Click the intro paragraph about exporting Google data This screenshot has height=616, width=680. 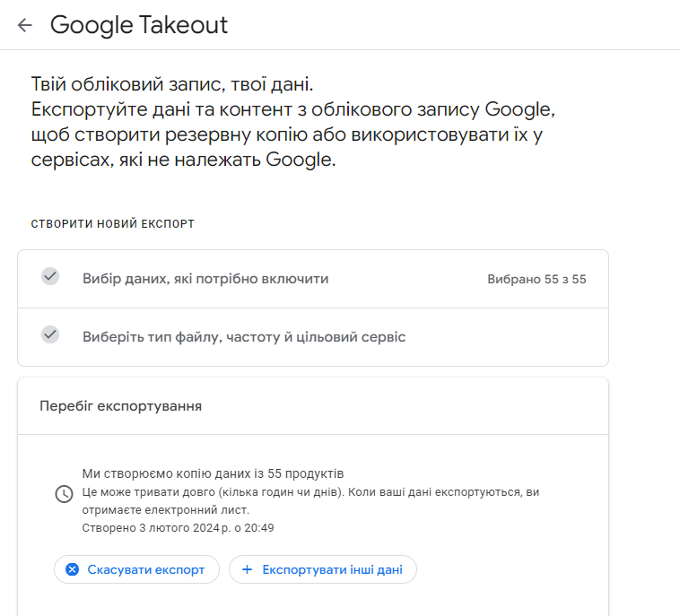(x=293, y=134)
